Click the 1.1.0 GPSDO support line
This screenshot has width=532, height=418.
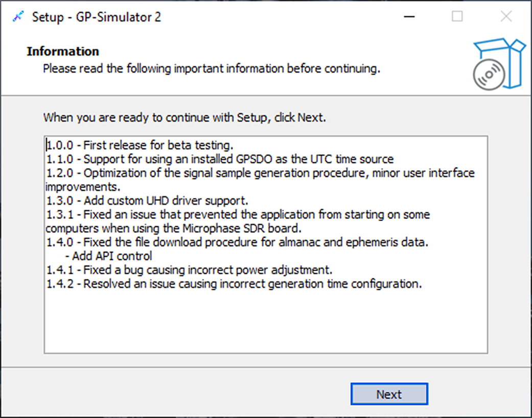pos(220,159)
